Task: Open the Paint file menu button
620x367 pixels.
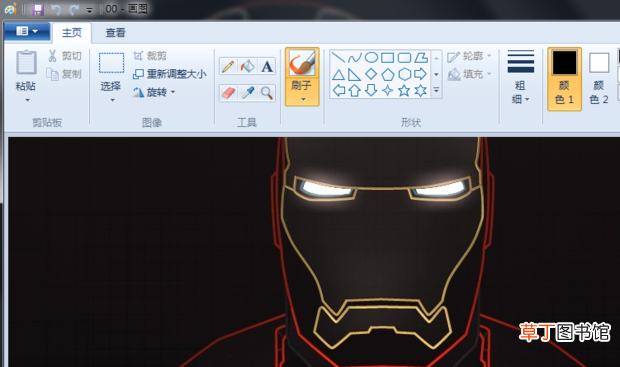Action: tap(27, 31)
